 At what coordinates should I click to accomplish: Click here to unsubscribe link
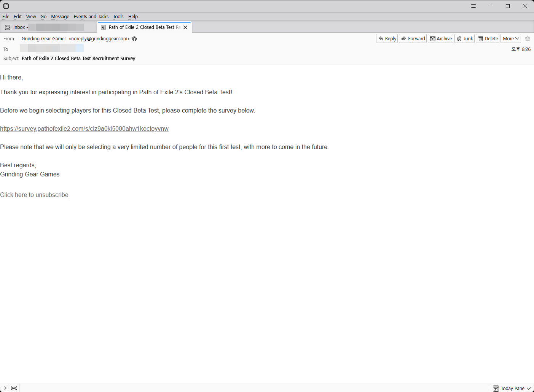(34, 195)
